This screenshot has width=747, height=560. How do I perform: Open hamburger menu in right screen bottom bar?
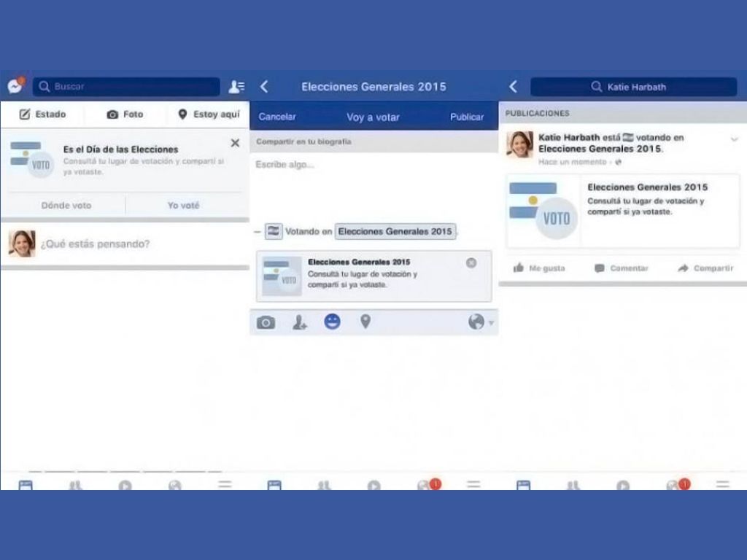723,485
